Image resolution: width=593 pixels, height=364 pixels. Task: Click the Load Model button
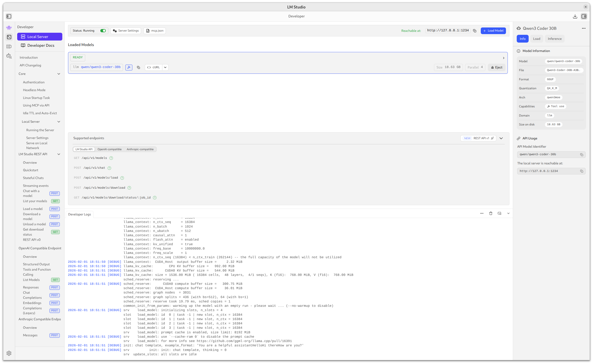point(493,31)
